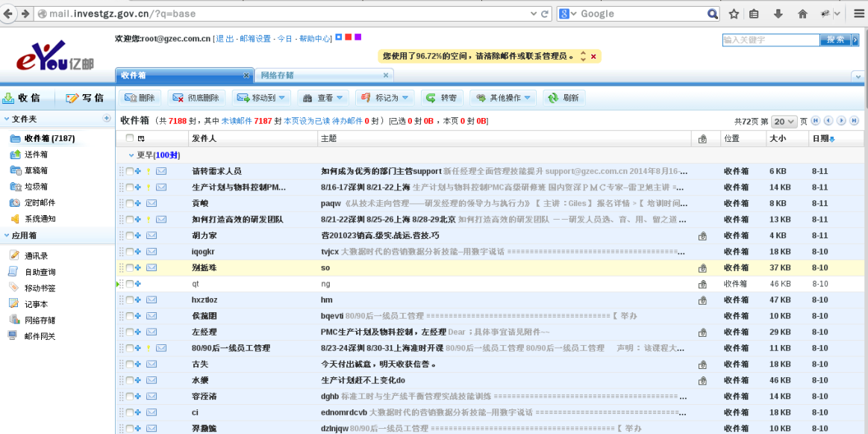
Task: Check the mail from hxztloz
Action: (130, 300)
